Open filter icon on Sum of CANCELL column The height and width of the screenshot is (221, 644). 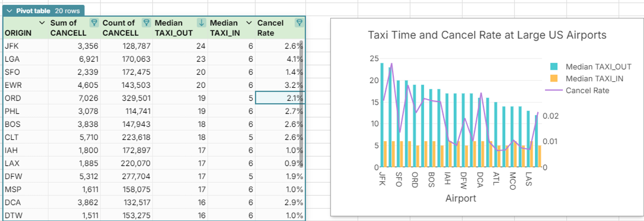94,23
